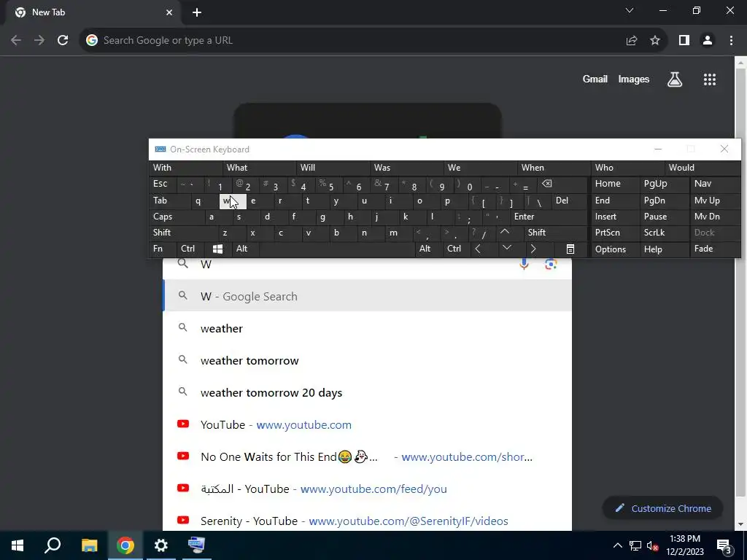The height and width of the screenshot is (560, 747).
Task: Open File Explorer from taskbar
Action: coord(89,545)
